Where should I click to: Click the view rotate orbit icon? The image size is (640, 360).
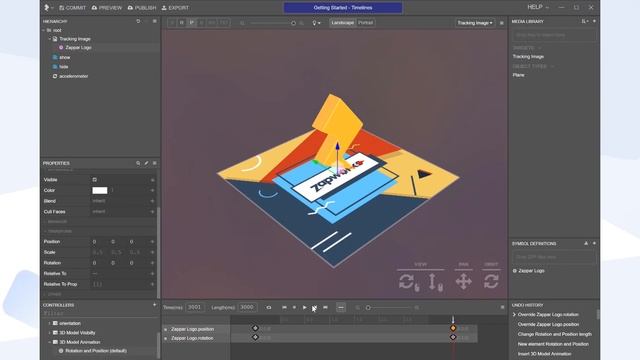(x=409, y=282)
